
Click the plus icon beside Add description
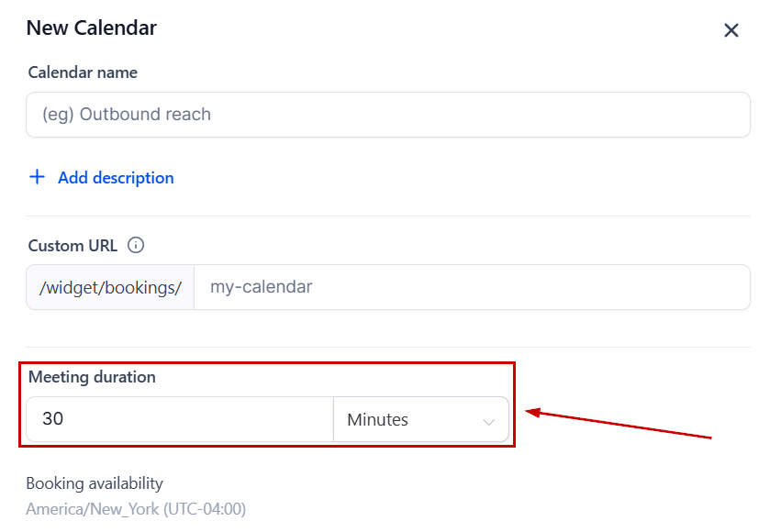point(37,177)
